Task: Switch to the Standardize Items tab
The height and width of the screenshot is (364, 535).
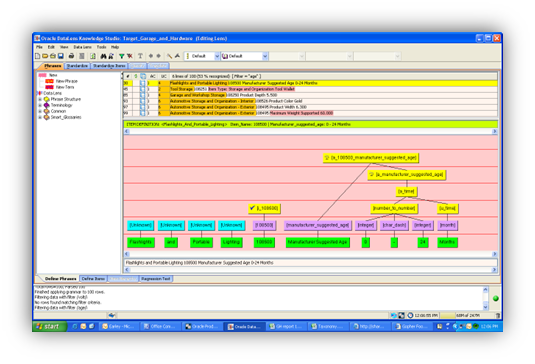Action: [x=109, y=65]
